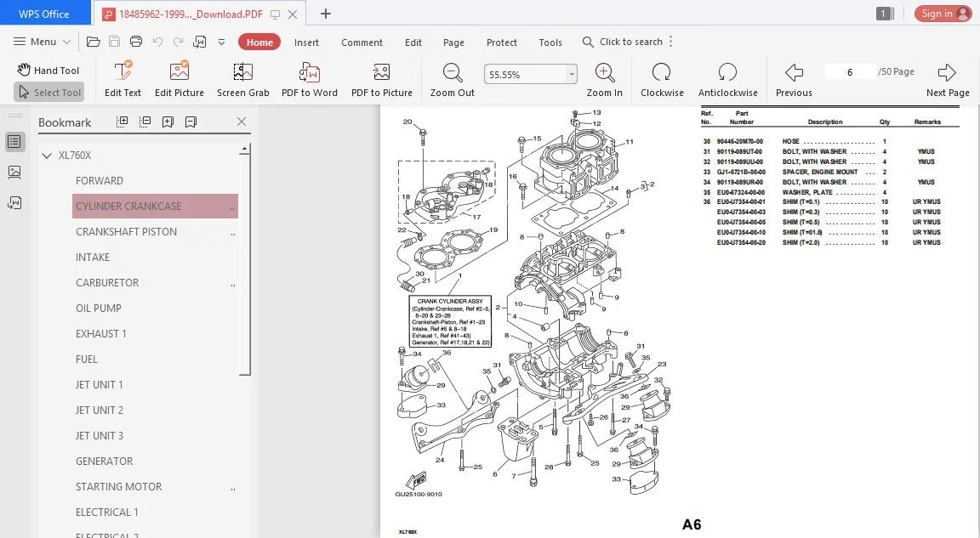This screenshot has width=980, height=538.
Task: Close the PDF document tab
Action: click(x=293, y=14)
